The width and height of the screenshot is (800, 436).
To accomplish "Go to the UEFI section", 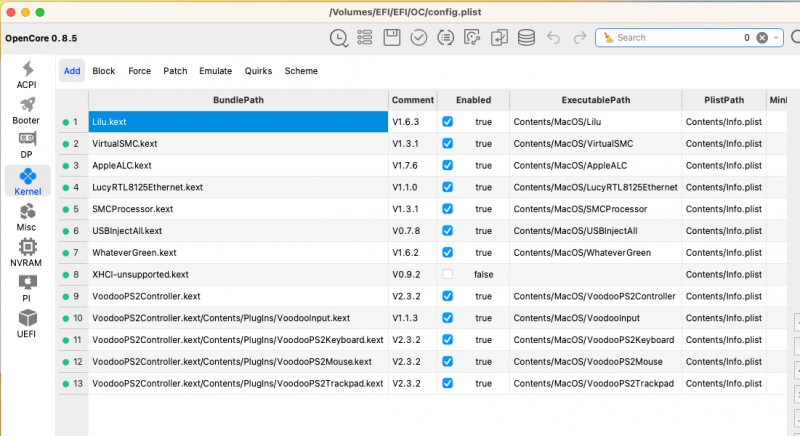I will point(27,322).
